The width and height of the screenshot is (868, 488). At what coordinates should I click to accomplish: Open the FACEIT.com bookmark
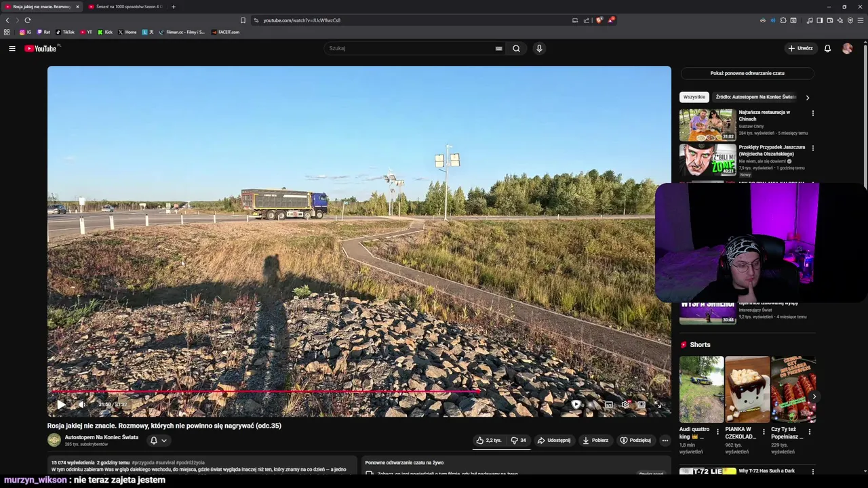225,32
